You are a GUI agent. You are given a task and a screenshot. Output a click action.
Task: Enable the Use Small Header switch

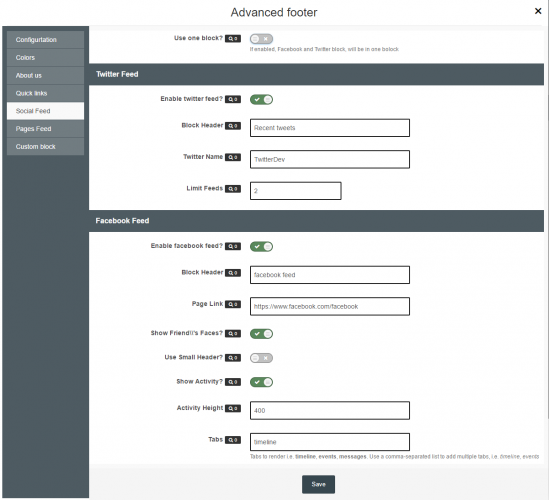click(x=261, y=358)
